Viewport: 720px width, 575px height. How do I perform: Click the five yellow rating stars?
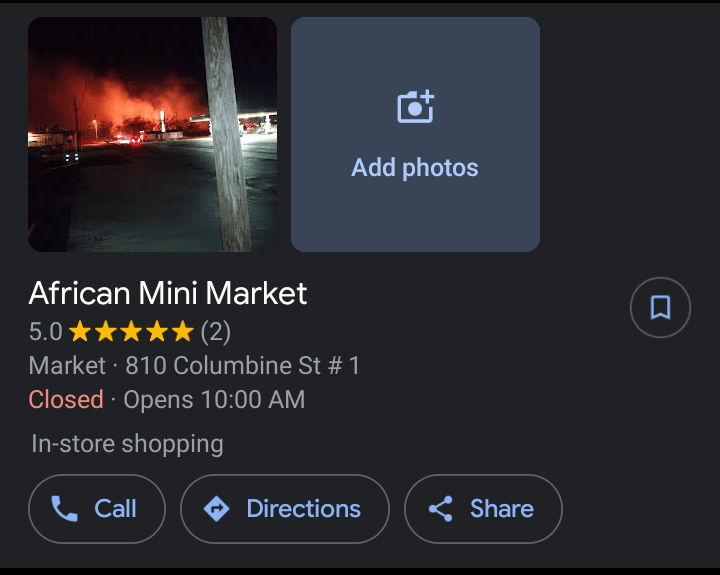coord(131,331)
